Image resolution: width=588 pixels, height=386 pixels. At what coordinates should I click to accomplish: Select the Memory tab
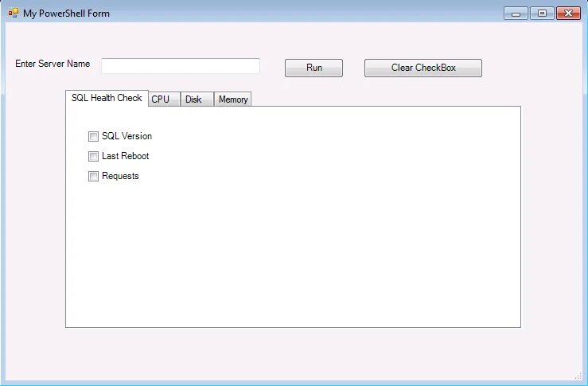pos(233,99)
